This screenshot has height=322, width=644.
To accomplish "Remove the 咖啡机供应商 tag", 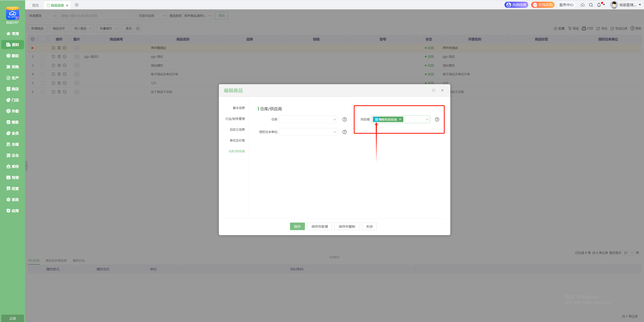I will pos(400,119).
